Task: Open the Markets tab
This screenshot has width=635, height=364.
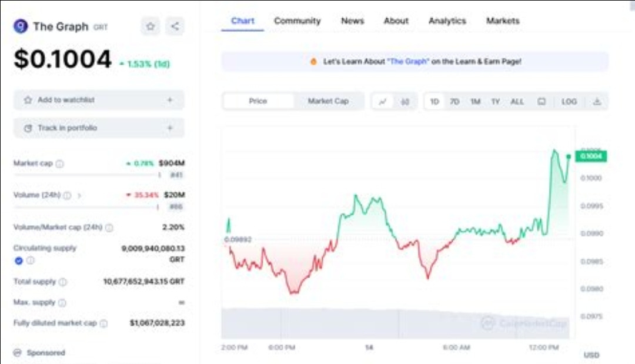Action: (503, 21)
